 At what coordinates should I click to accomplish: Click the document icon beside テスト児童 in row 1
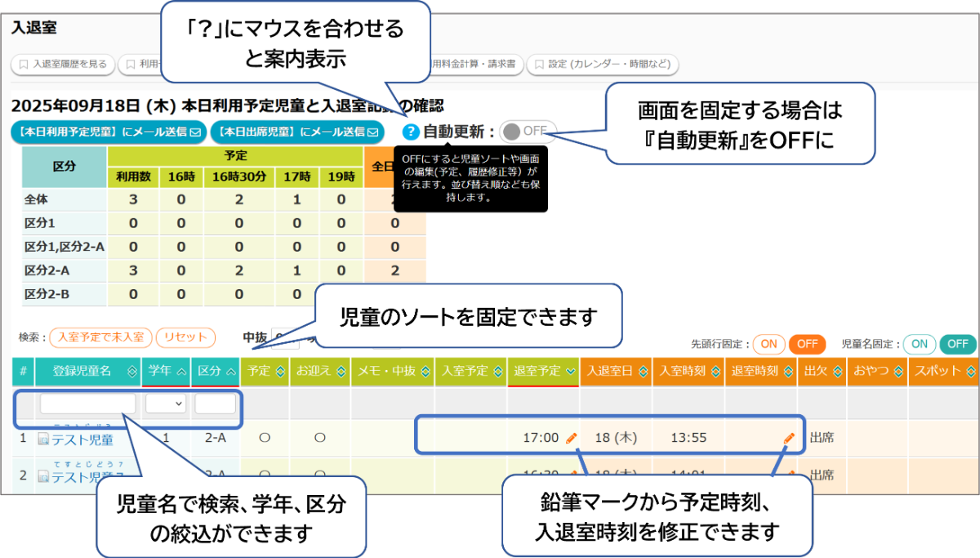[43, 440]
